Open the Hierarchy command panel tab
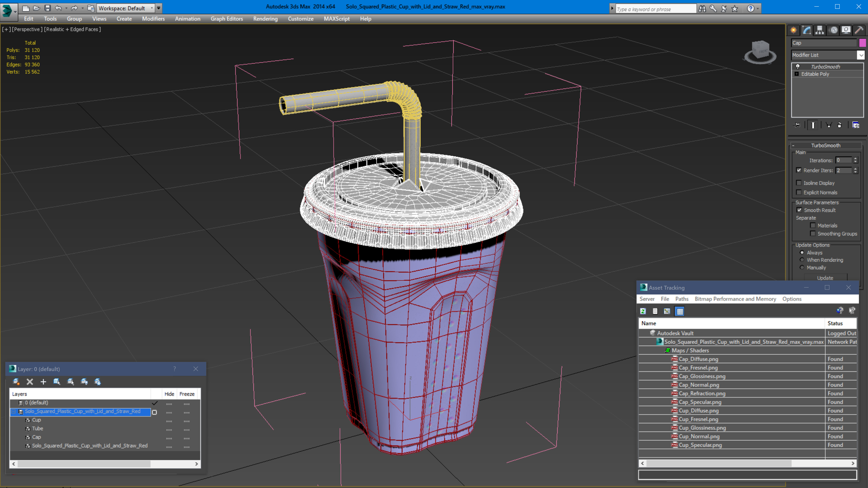 click(820, 30)
